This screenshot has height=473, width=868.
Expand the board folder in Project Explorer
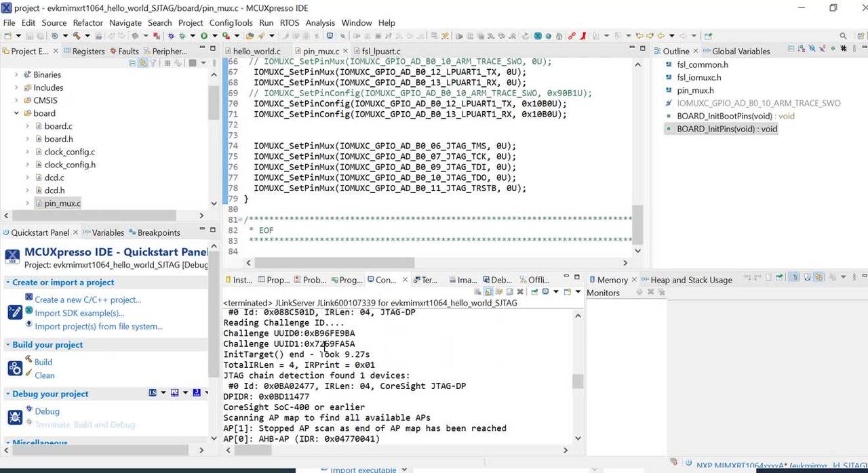click(16, 113)
